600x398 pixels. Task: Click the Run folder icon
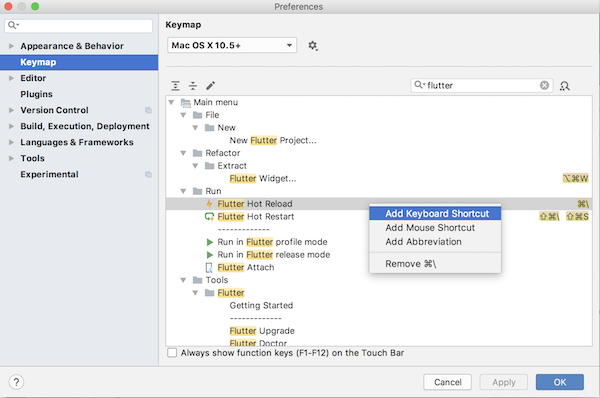(x=197, y=191)
